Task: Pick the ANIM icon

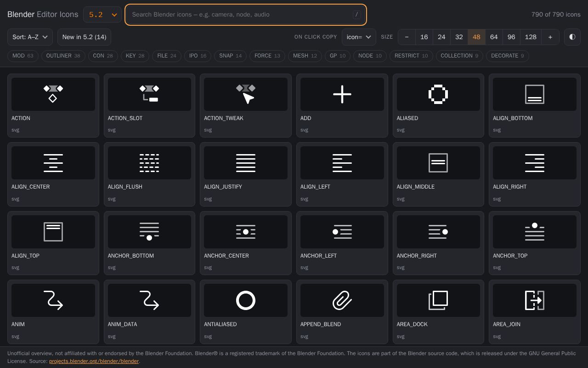Action: click(x=53, y=312)
